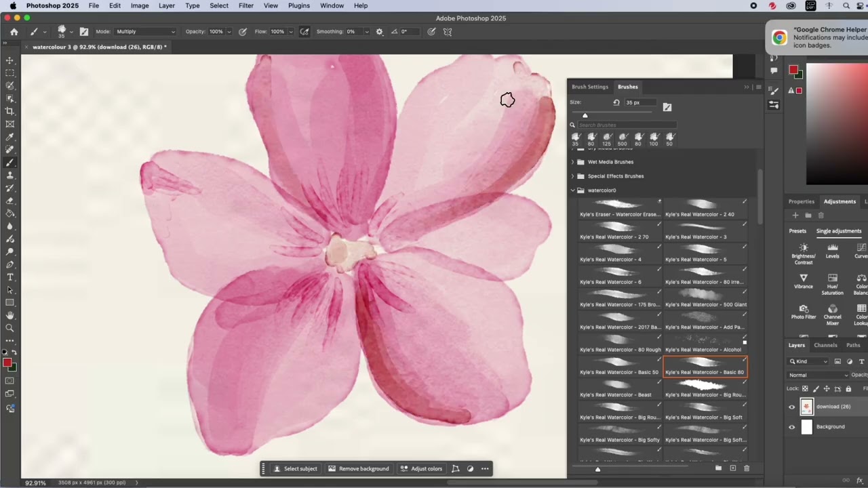This screenshot has width=868, height=488.
Task: Expand the Wet Media Brushes folder
Action: (572, 162)
